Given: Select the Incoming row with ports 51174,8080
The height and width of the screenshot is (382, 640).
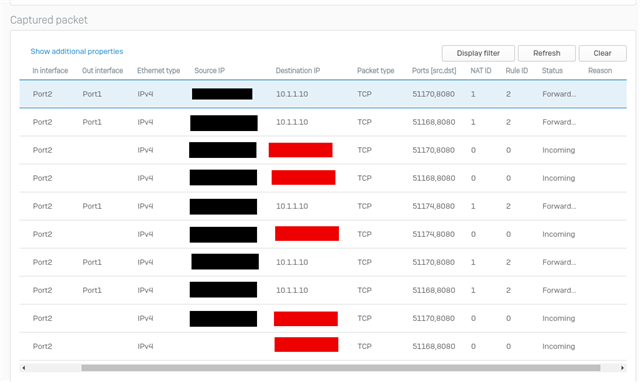Looking at the screenshot, I should tap(323, 234).
